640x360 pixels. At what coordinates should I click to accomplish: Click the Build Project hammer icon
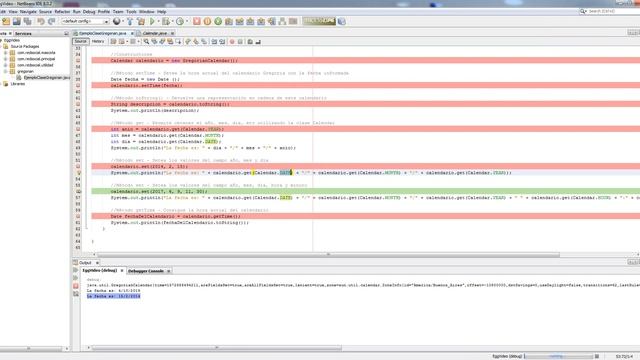click(x=130, y=21)
